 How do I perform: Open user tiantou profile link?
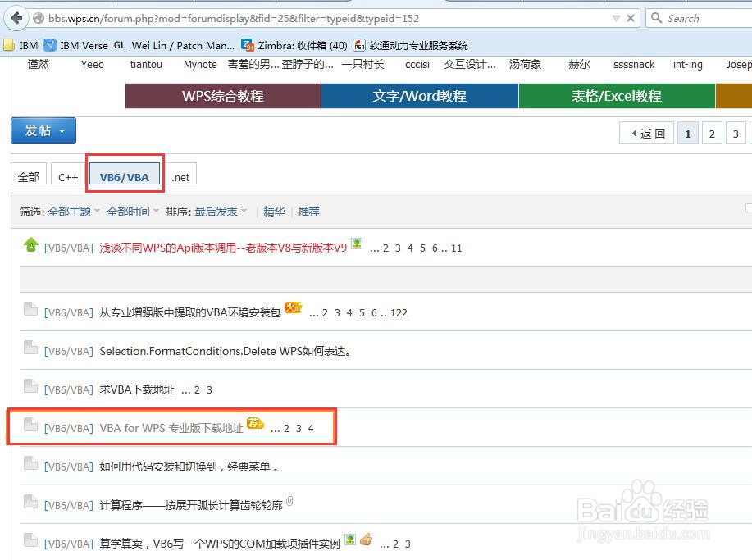click(x=146, y=64)
